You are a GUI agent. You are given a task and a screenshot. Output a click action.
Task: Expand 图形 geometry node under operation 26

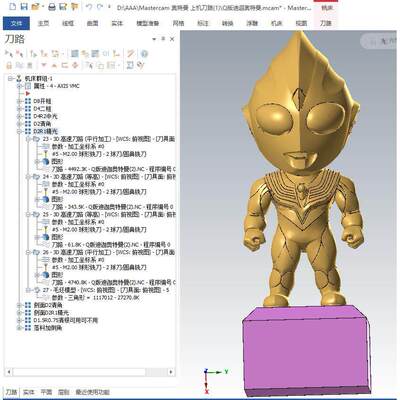[37, 275]
